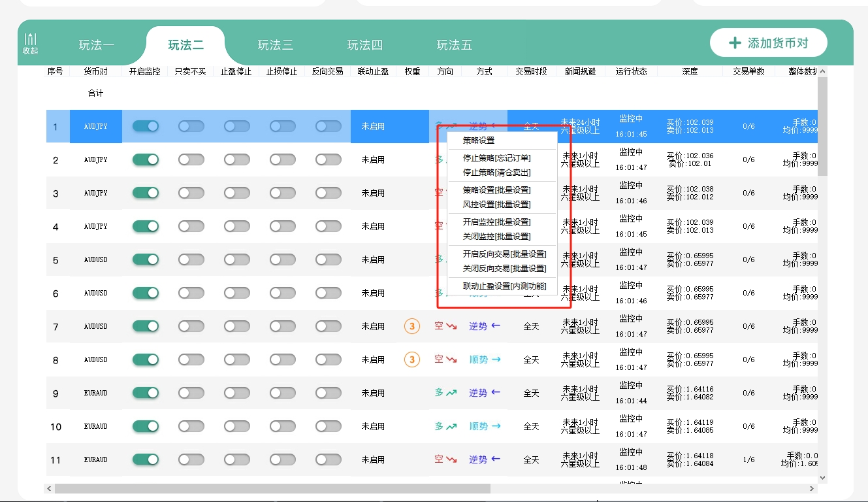Click the 收起 collapse icon
The width and height of the screenshot is (868, 502).
(x=30, y=44)
